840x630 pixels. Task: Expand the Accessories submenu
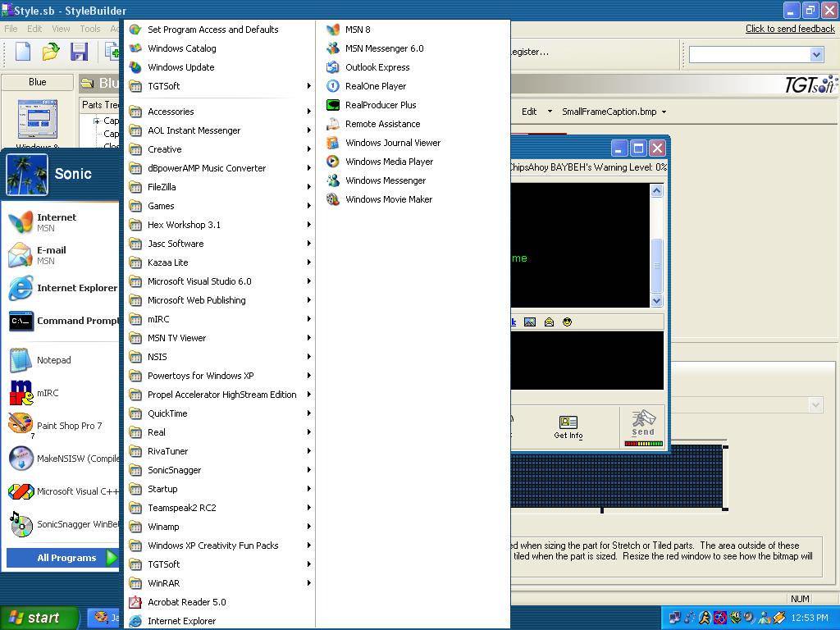[171, 112]
